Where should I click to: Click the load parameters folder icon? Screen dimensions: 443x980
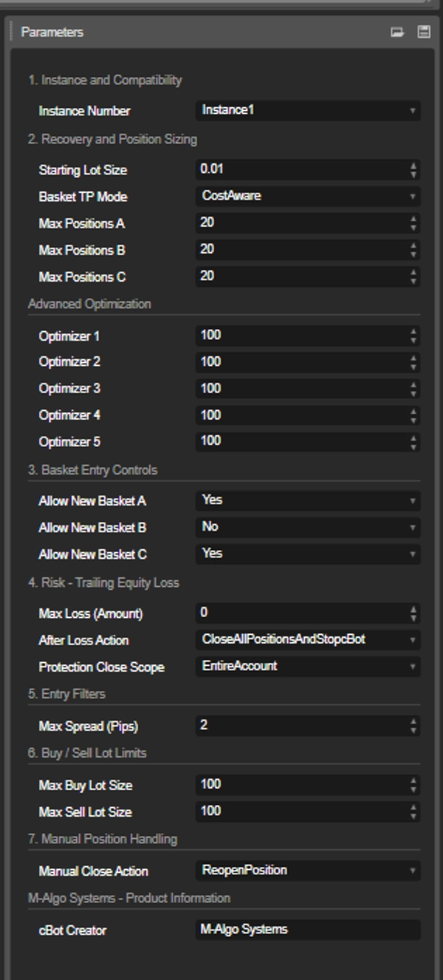tap(397, 33)
